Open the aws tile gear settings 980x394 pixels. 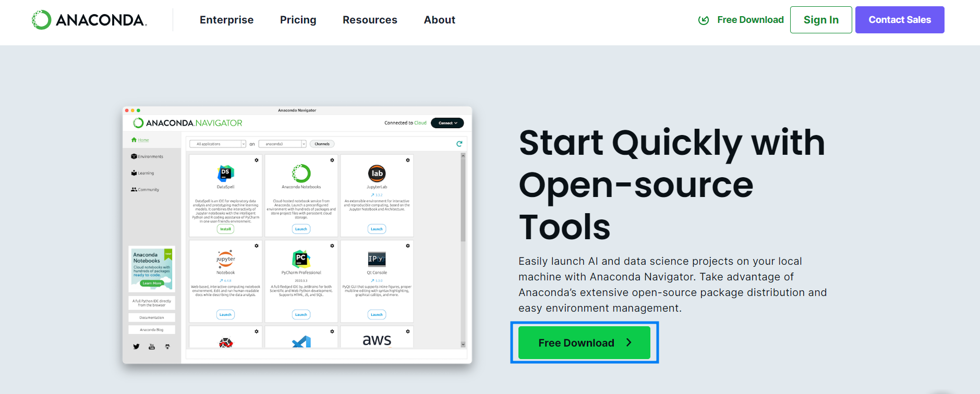pyautogui.click(x=408, y=331)
